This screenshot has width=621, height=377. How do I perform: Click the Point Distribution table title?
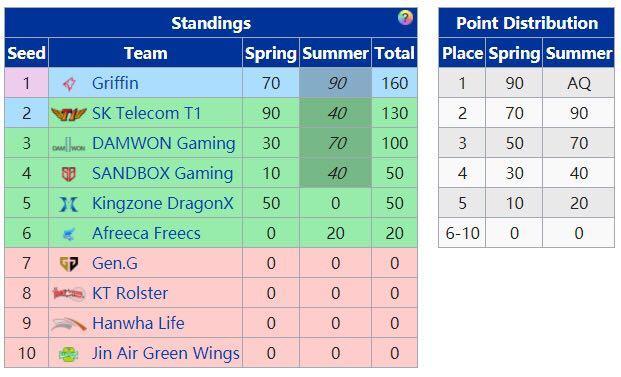click(x=527, y=23)
